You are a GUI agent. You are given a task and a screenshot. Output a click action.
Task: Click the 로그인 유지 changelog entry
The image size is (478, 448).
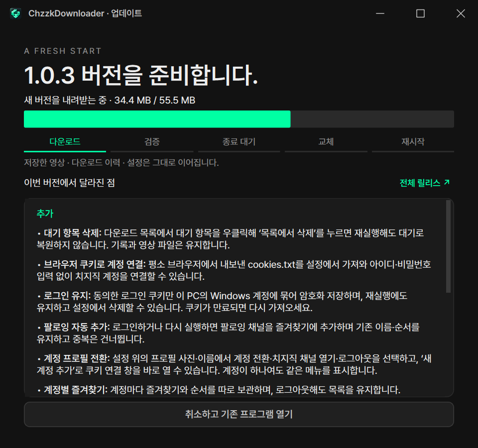pyautogui.click(x=222, y=302)
